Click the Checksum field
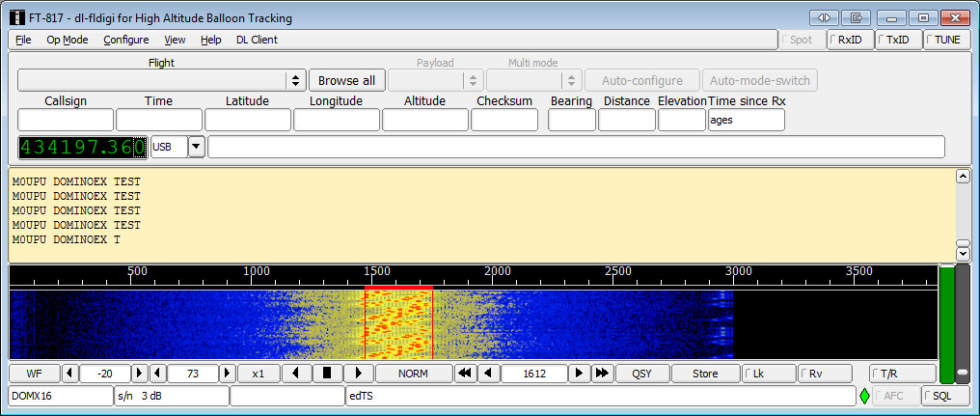 click(504, 120)
